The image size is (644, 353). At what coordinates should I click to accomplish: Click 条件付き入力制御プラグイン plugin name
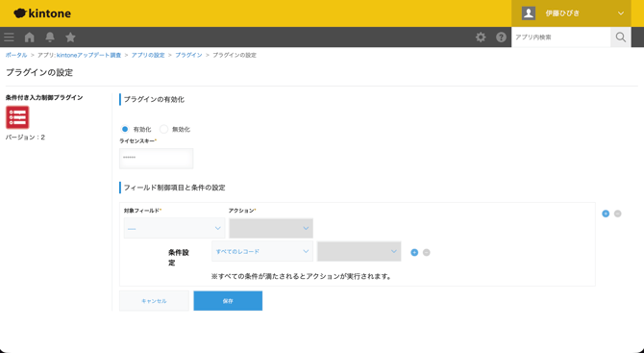coord(44,98)
